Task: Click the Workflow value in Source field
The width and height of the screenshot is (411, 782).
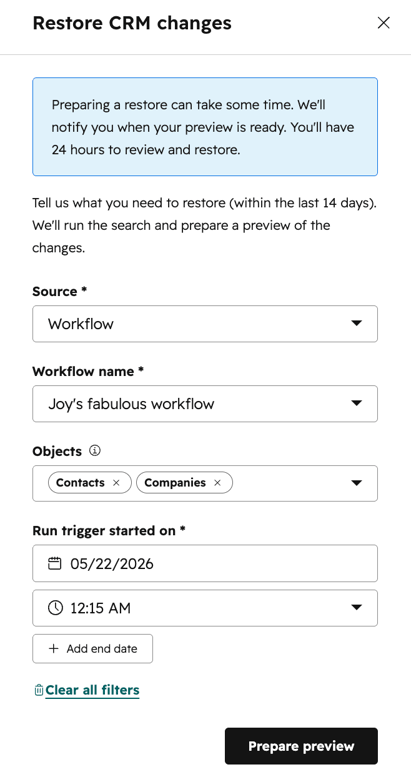Action: pyautogui.click(x=81, y=324)
